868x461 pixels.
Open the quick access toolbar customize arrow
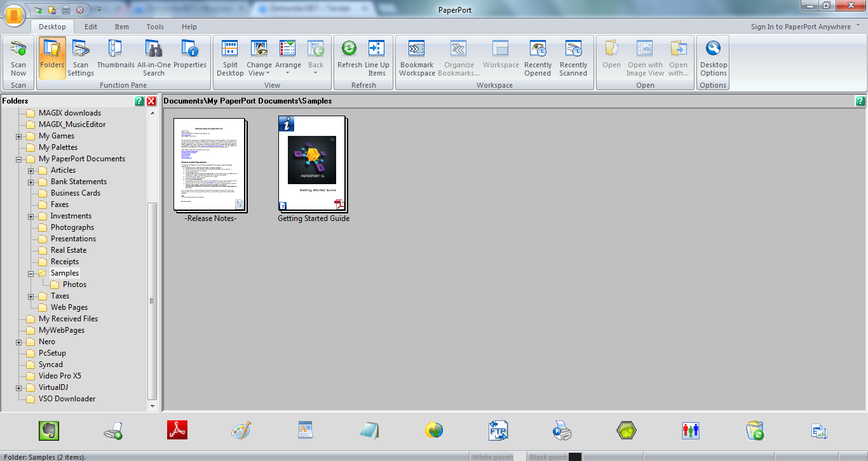click(x=99, y=10)
